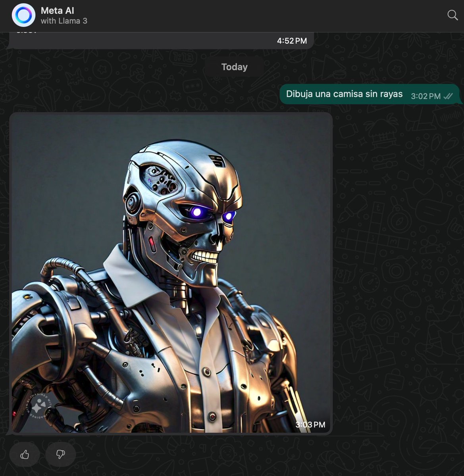This screenshot has width=464, height=476.
Task: Click the "Today" date separator
Action: point(234,67)
